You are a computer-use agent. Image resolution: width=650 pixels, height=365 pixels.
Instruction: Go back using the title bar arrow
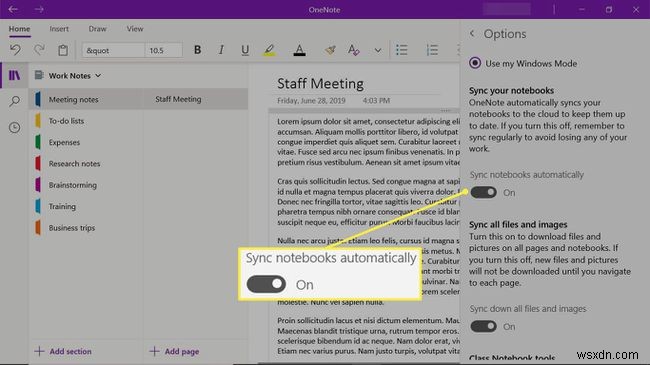point(13,9)
